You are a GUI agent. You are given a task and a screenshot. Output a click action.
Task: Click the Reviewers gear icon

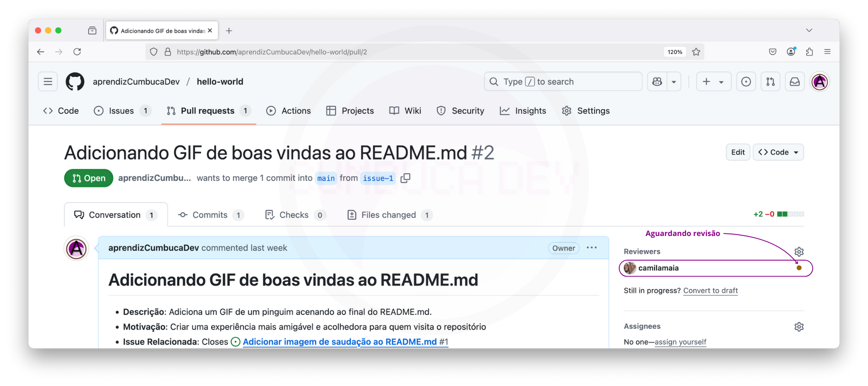(799, 252)
